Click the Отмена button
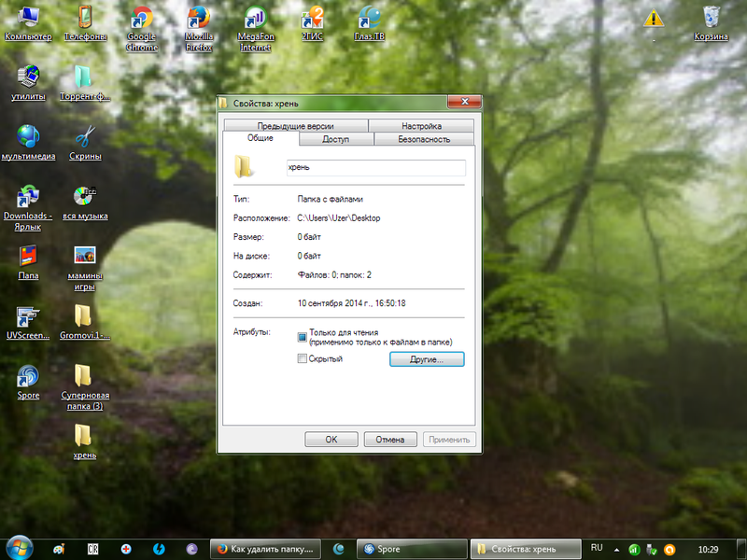The height and width of the screenshot is (560, 747). coord(389,440)
